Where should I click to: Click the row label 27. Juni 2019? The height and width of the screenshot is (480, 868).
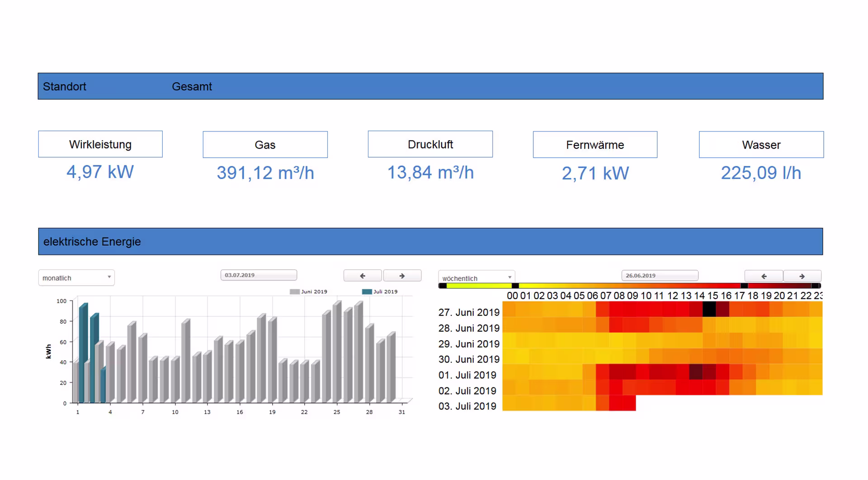(469, 312)
